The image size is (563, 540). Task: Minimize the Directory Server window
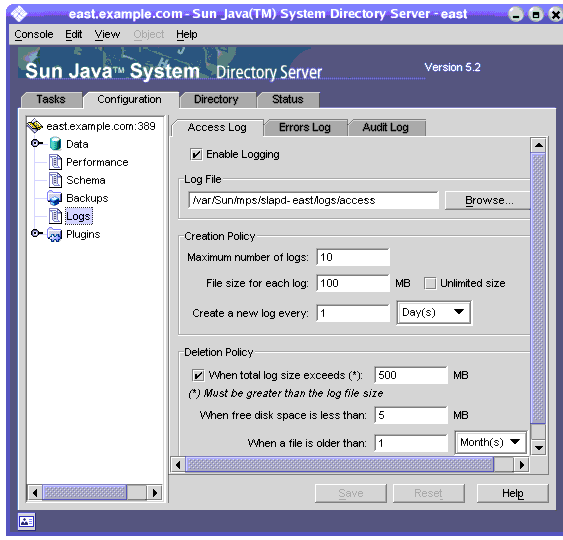pyautogui.click(x=516, y=14)
